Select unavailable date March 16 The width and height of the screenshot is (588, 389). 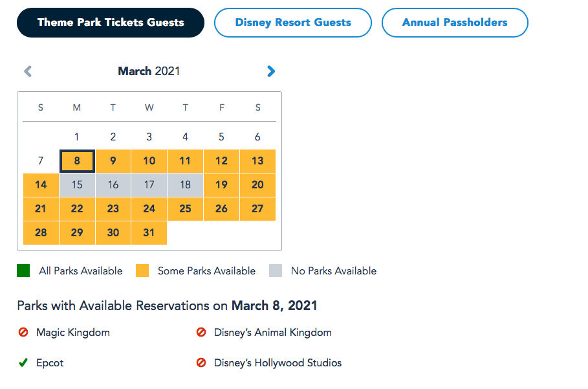click(x=113, y=185)
